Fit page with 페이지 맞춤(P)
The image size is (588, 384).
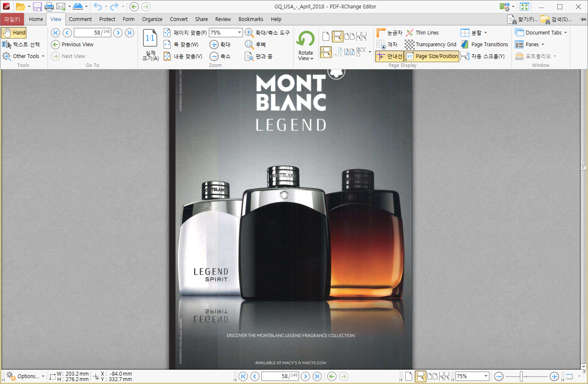(x=185, y=32)
